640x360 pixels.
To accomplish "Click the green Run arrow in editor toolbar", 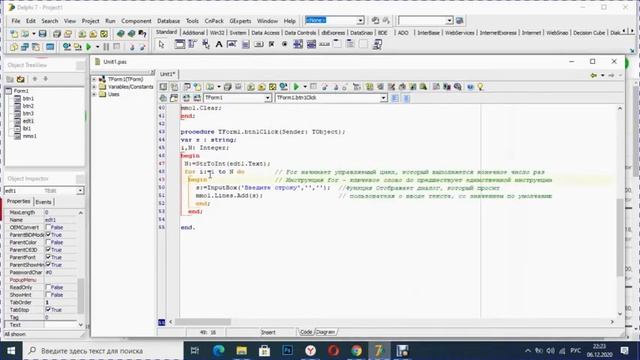I will (x=297, y=87).
